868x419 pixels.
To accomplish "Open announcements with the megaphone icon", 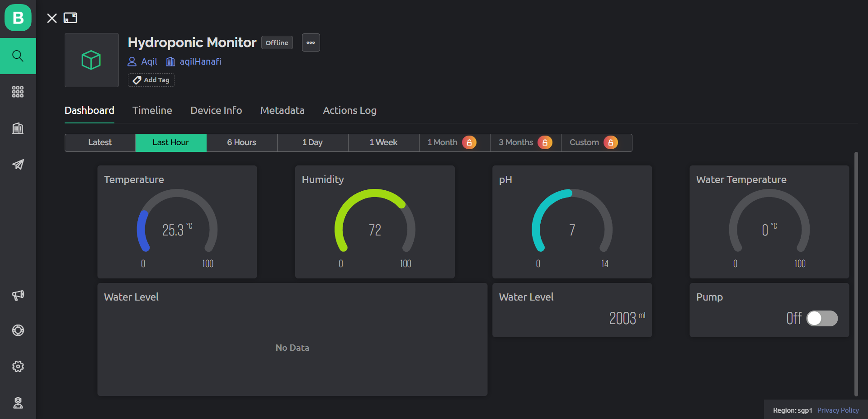I will (18, 295).
